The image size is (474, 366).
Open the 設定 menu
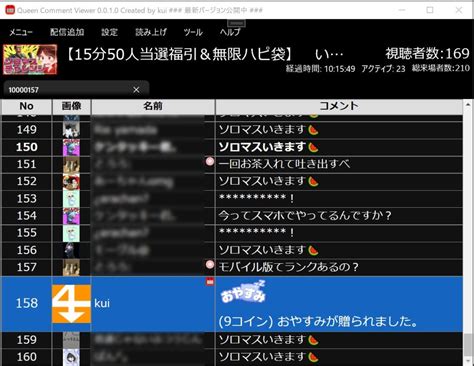click(110, 32)
